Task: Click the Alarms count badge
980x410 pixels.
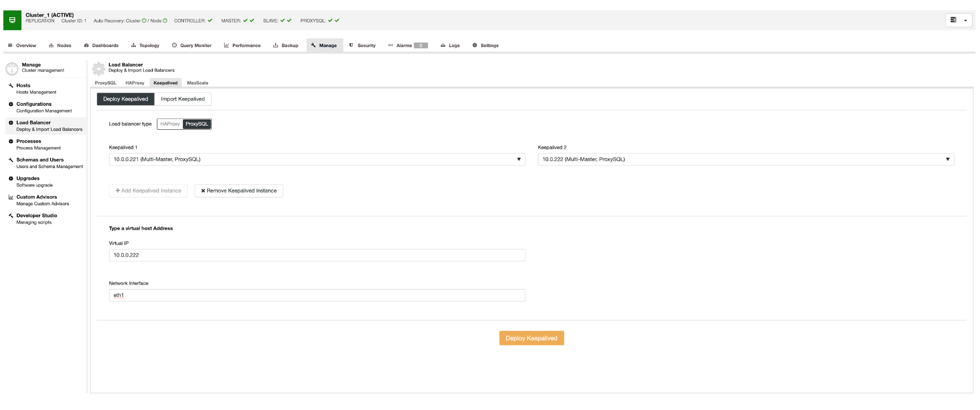Action: click(421, 46)
